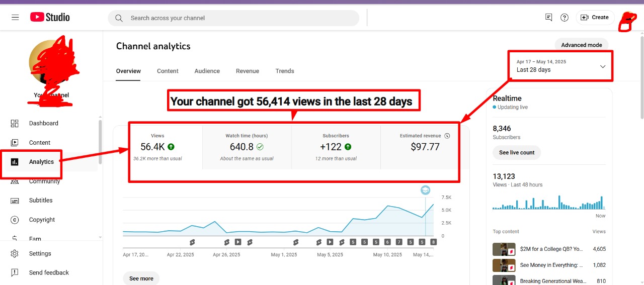Select the Watch time (hours) metric card
The image size is (644, 285).
point(247,147)
